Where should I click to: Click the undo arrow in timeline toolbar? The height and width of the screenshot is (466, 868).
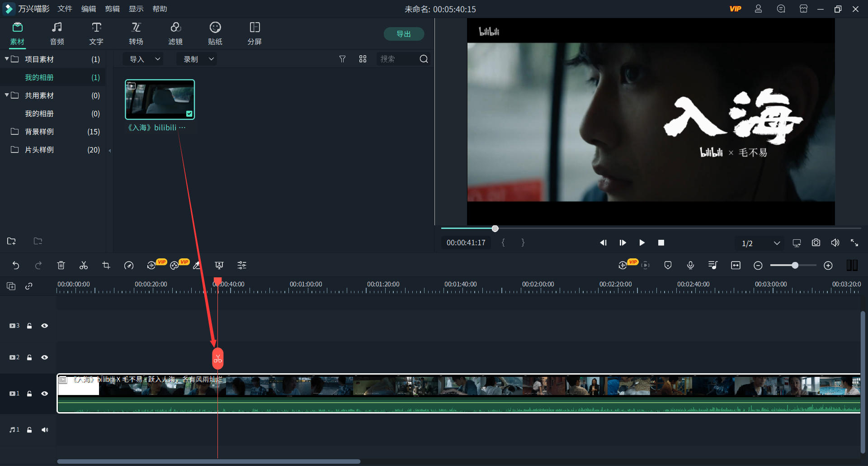(x=16, y=266)
